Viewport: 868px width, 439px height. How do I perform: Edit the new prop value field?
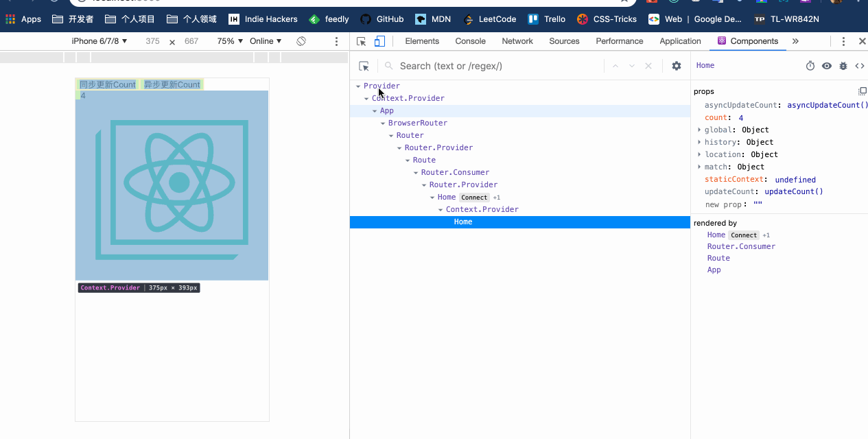[x=758, y=204]
